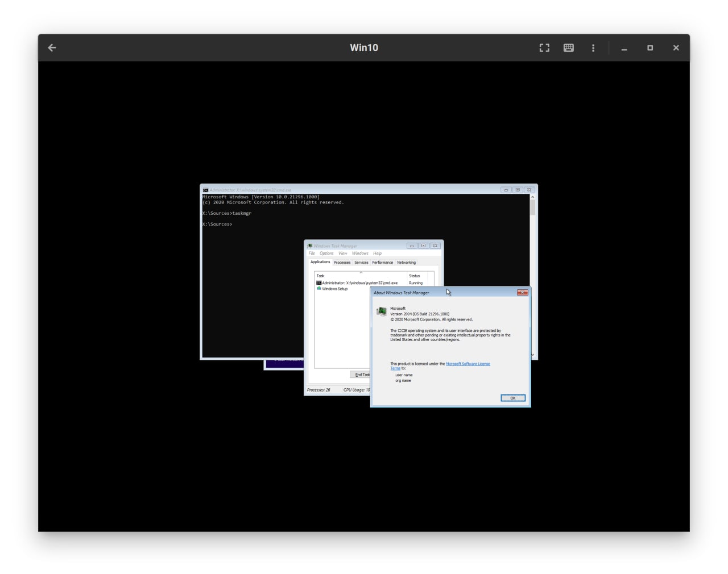Switch to the Processes tab
728x574 pixels.
click(x=342, y=263)
